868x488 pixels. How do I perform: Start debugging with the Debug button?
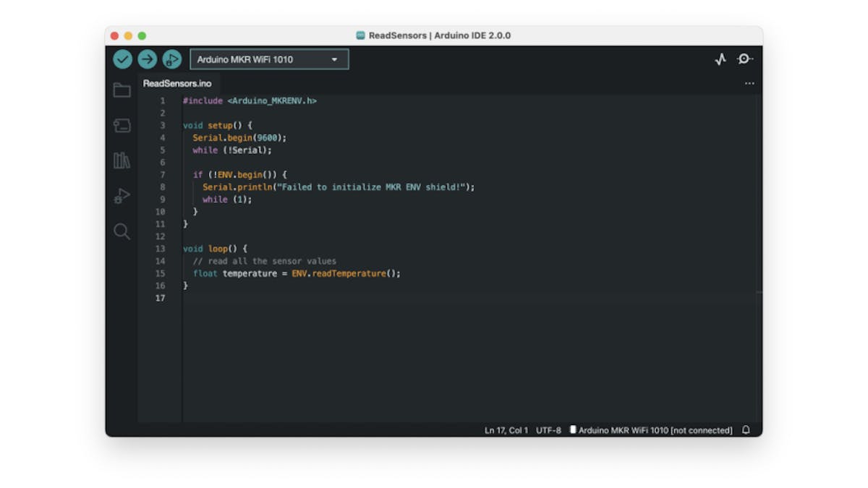coord(172,59)
